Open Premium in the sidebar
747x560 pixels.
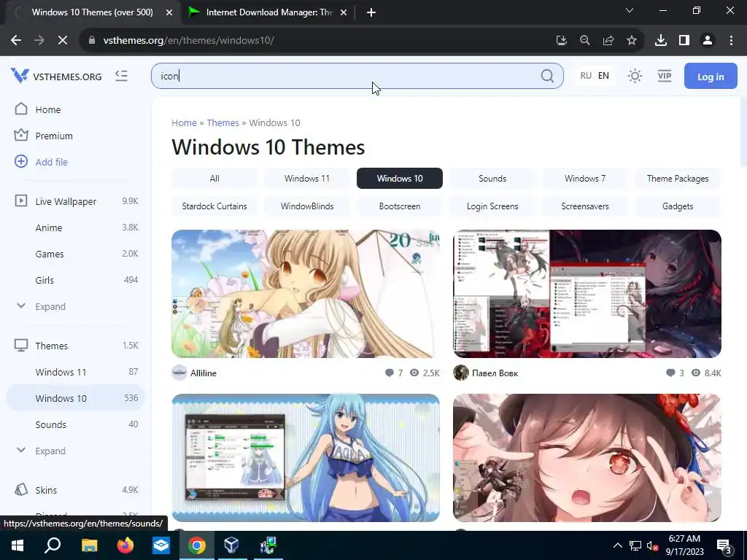(x=54, y=136)
